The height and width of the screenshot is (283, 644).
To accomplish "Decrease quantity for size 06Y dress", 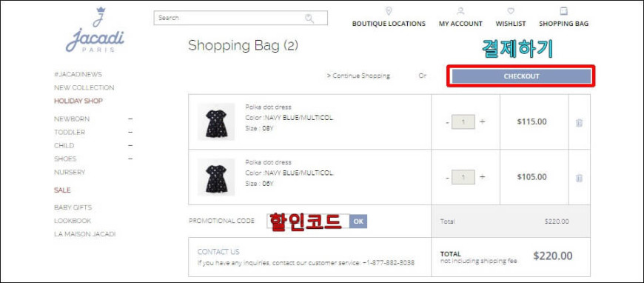I will tap(447, 178).
